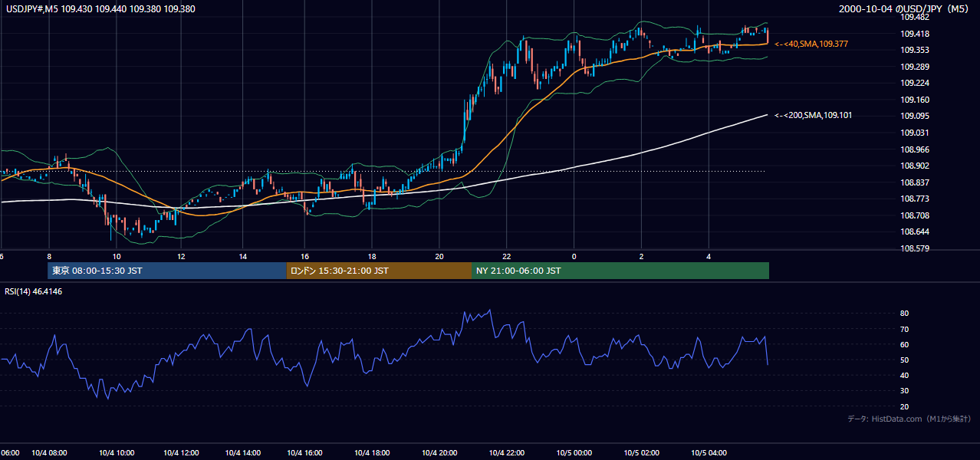
Task: Click hour label 0 under price chart
Action: [x=574, y=257]
